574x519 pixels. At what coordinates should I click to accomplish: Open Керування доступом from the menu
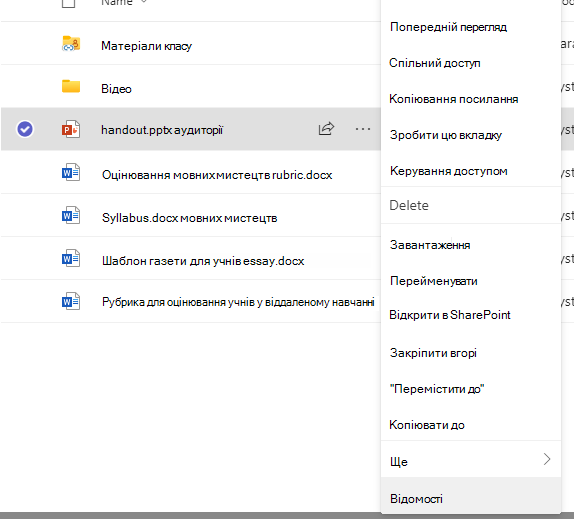[x=448, y=171]
